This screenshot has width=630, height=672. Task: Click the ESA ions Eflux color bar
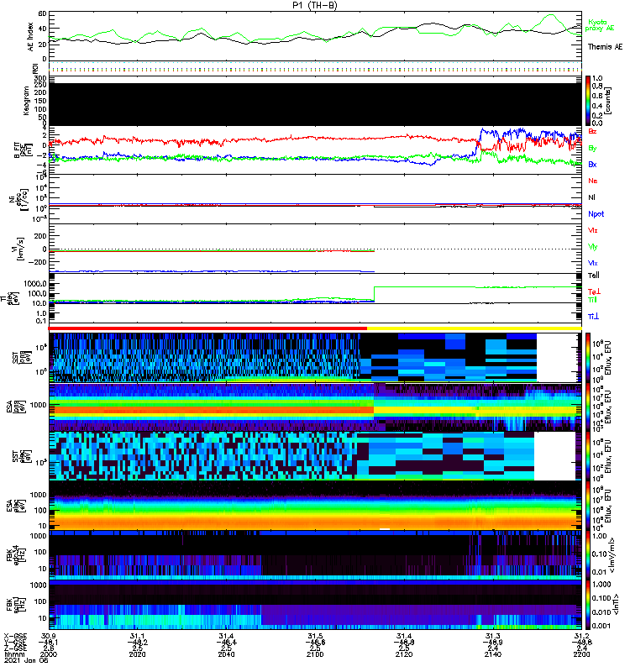pyautogui.click(x=588, y=407)
